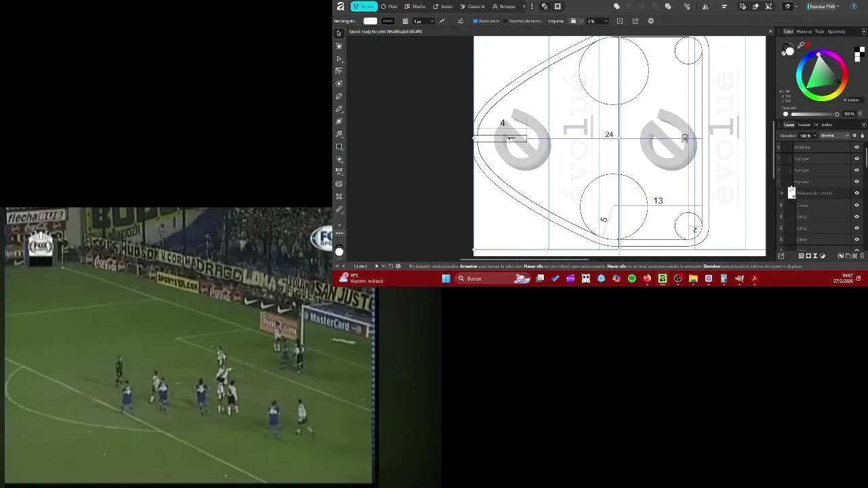Click the alignment icon in top toolbar
The height and width of the screenshot is (488, 868).
pos(724,6)
